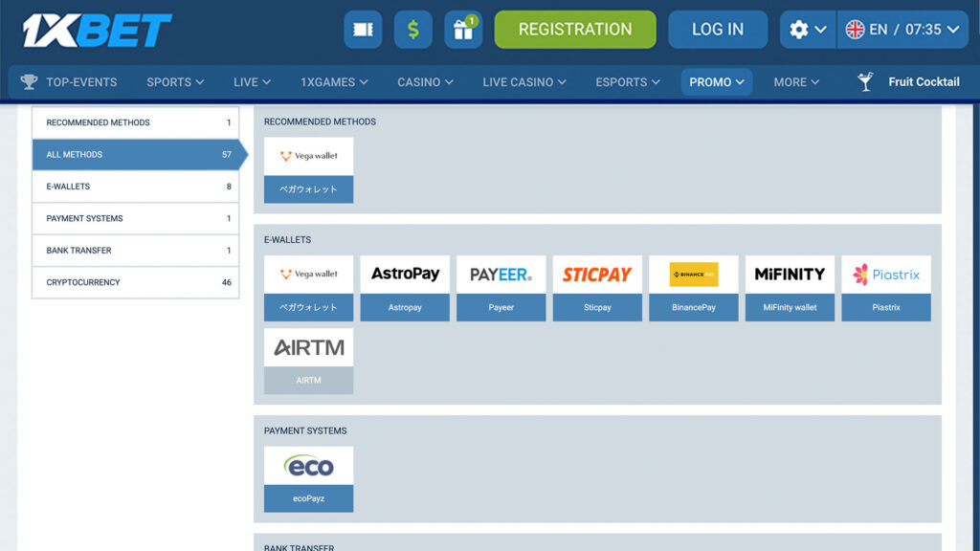
Task: Select the AstroPay payment logo
Action: tap(405, 275)
